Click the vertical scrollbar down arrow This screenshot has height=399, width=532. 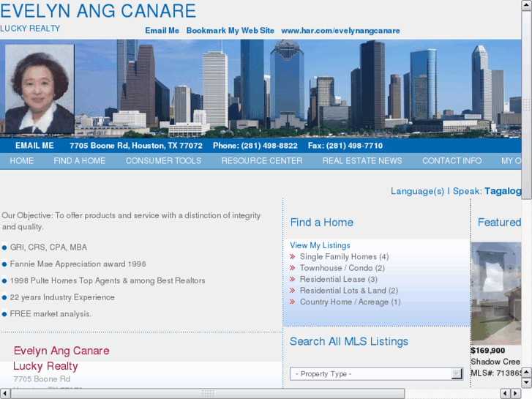point(527,383)
